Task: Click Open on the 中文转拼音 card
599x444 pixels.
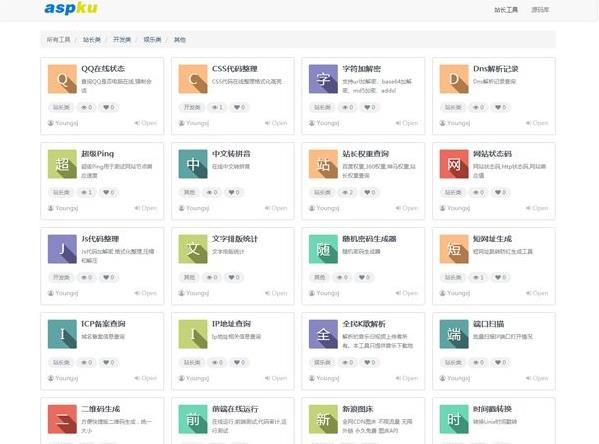Action: click(x=276, y=208)
